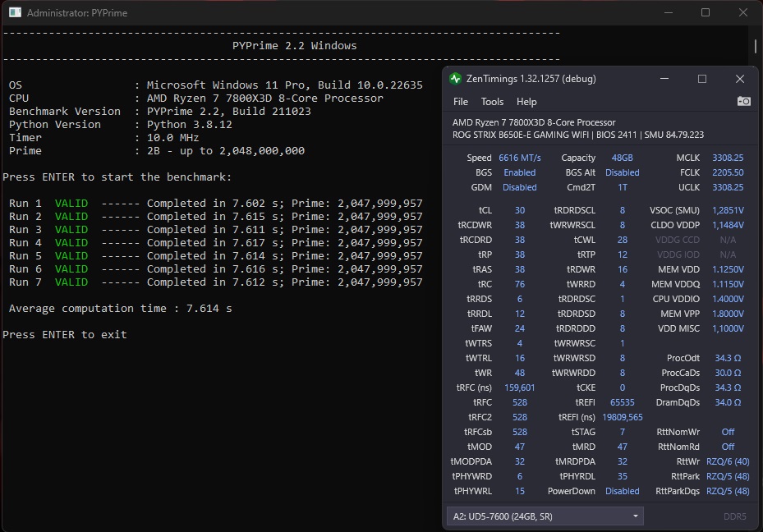Close the ZenTimings window
763x532 pixels.
[x=740, y=79]
